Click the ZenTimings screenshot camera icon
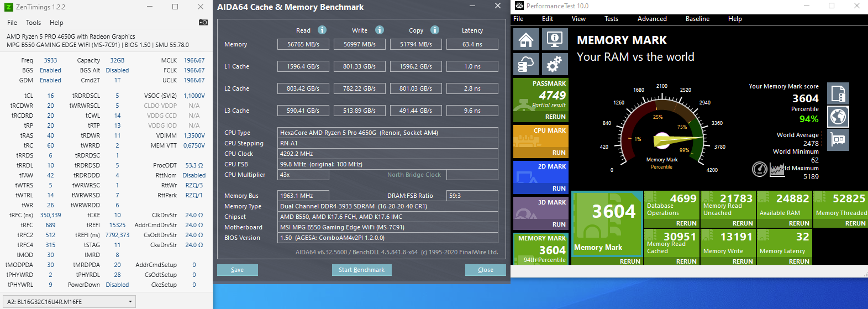Screen dimensions: 868x309 click(x=203, y=22)
